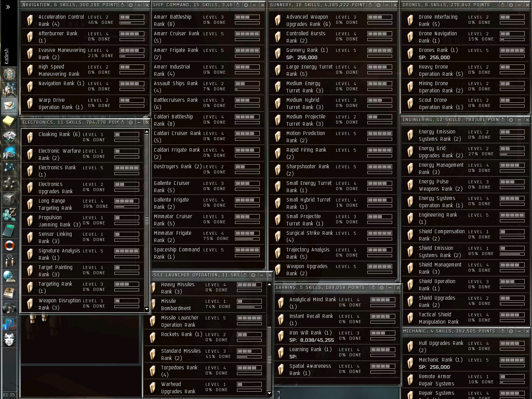
Task: Open the Wallet coins sidebar icon
Action: 9,215
